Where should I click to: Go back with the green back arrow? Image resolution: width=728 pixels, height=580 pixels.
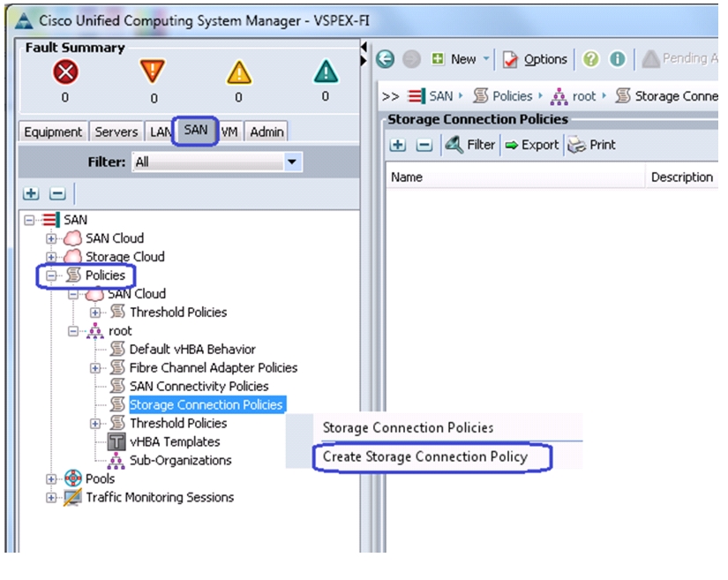pos(386,59)
